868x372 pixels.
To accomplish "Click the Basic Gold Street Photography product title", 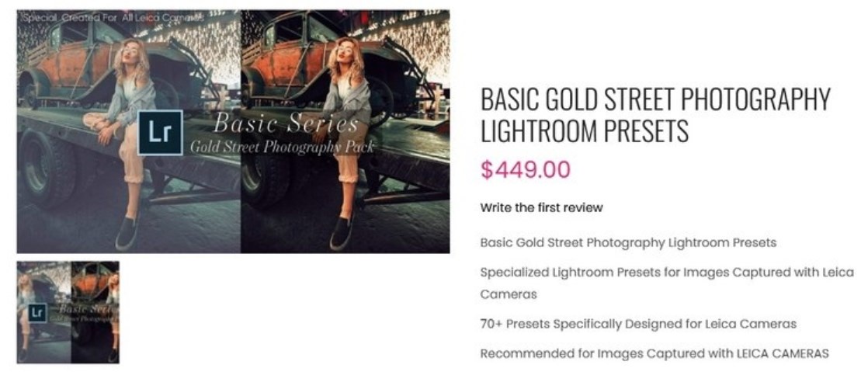I will 655,115.
